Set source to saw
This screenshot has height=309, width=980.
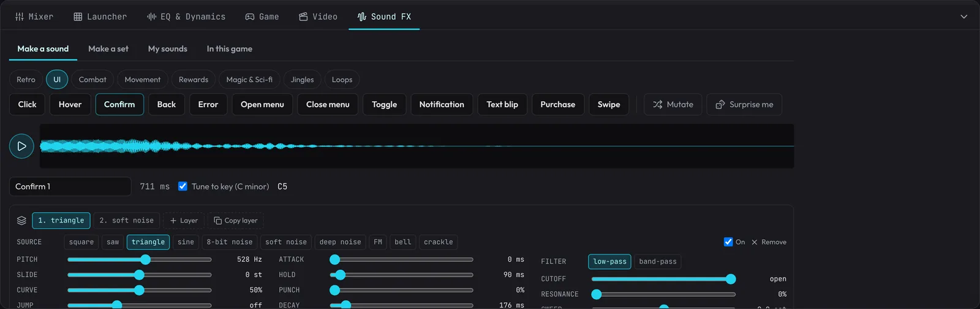tap(113, 242)
